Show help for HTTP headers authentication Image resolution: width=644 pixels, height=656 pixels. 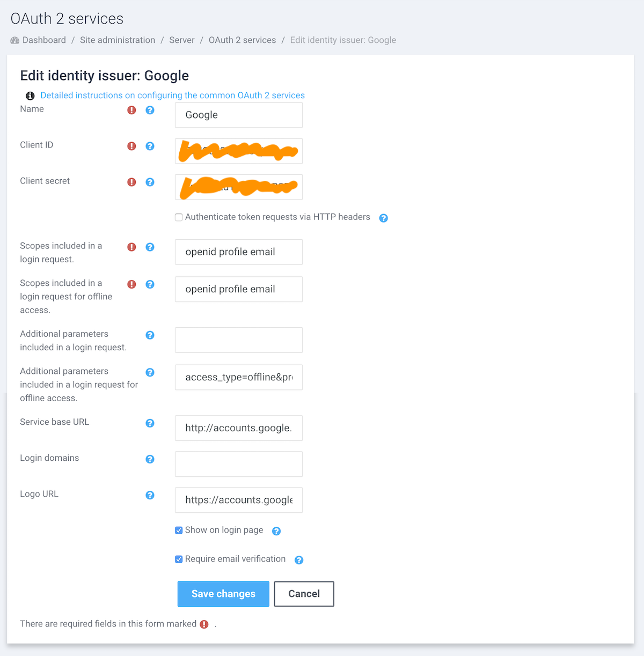coord(383,218)
